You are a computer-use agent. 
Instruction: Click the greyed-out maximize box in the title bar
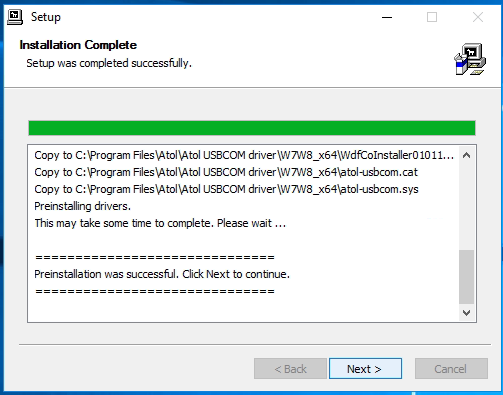click(432, 17)
